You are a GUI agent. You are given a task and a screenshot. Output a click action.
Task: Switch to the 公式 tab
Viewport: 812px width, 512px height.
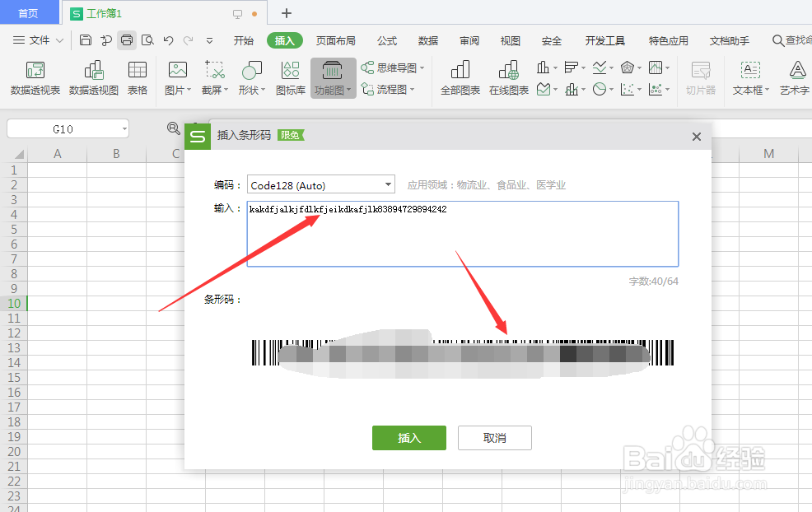387,41
